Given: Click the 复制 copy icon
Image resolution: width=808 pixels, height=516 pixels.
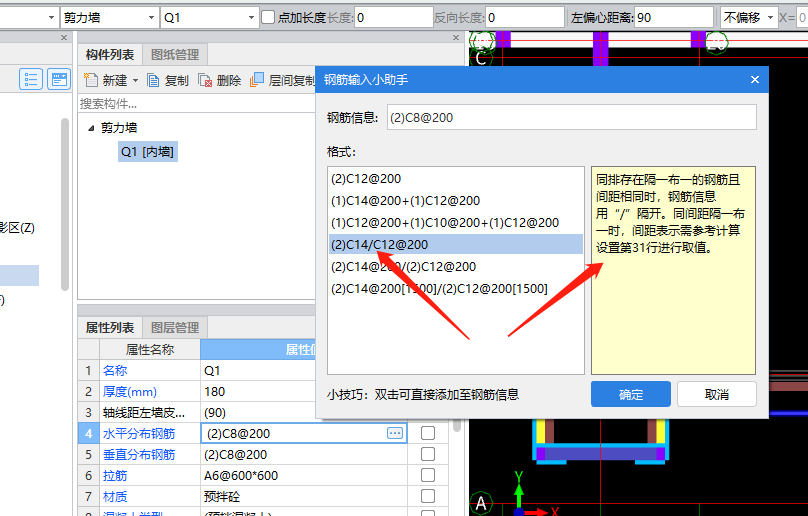Looking at the screenshot, I should pos(153,80).
